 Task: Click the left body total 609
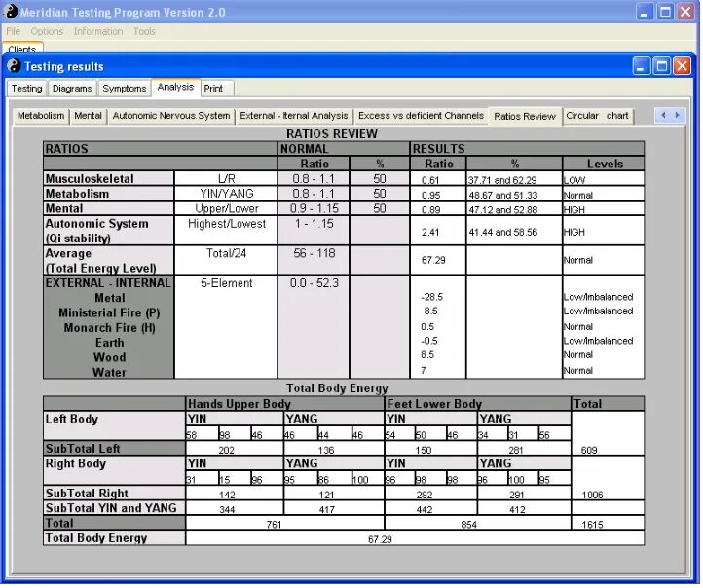coord(589,450)
